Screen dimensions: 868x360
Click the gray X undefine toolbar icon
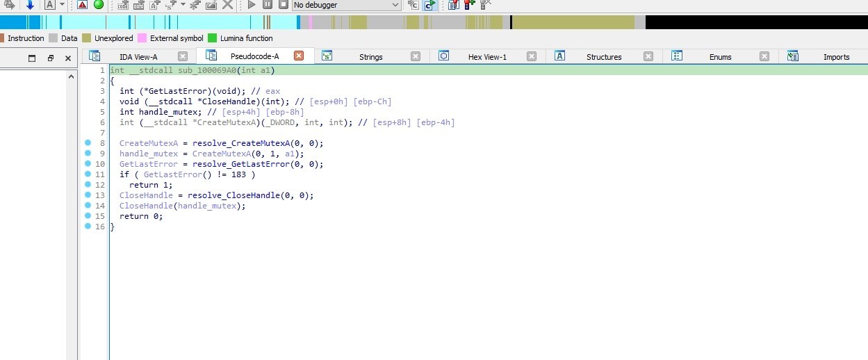coord(227,4)
